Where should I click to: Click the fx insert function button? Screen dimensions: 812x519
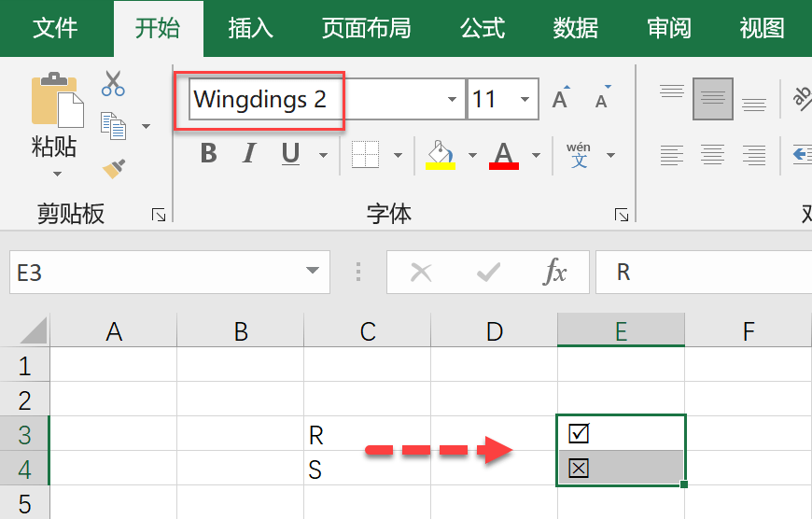(554, 272)
